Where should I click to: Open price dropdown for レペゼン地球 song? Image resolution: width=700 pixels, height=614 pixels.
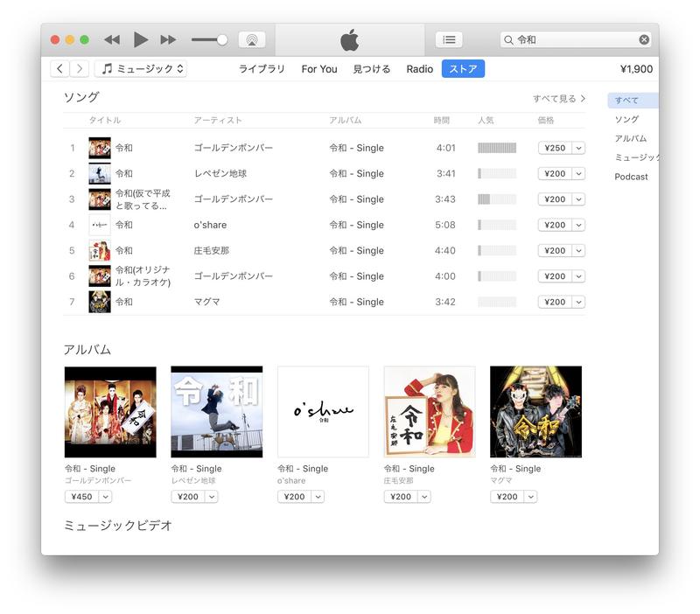coord(578,173)
